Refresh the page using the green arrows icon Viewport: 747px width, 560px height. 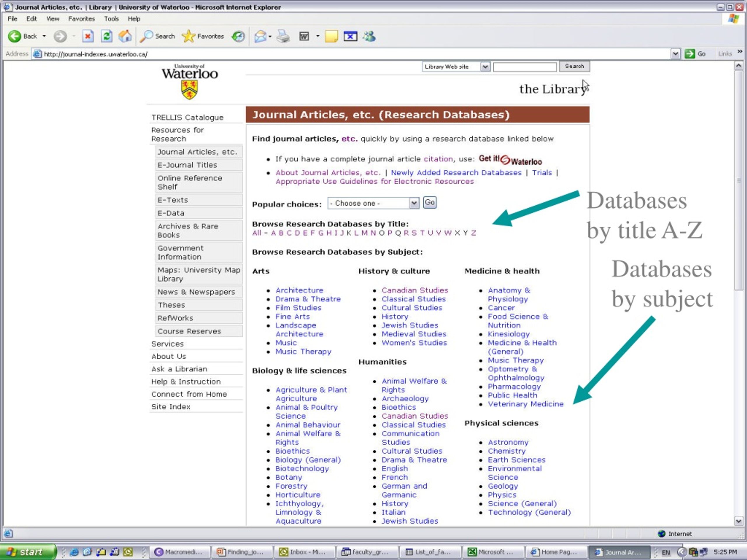[x=107, y=36]
